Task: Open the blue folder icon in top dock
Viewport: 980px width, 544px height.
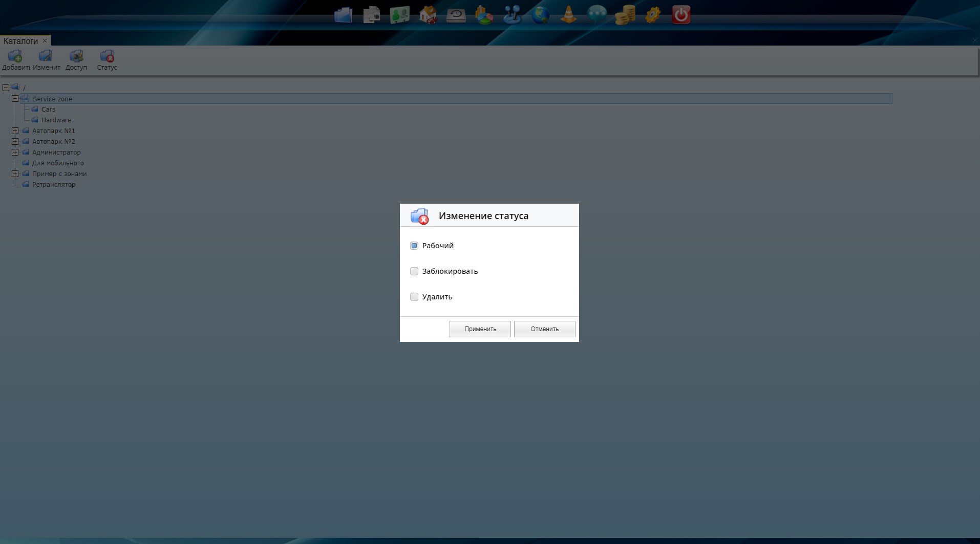Action: [343, 15]
